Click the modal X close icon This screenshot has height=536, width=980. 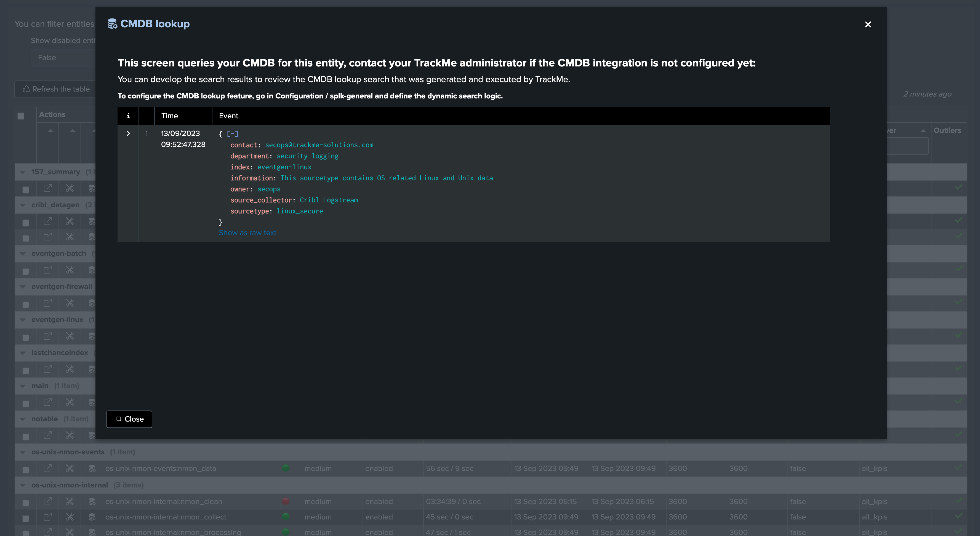(868, 24)
